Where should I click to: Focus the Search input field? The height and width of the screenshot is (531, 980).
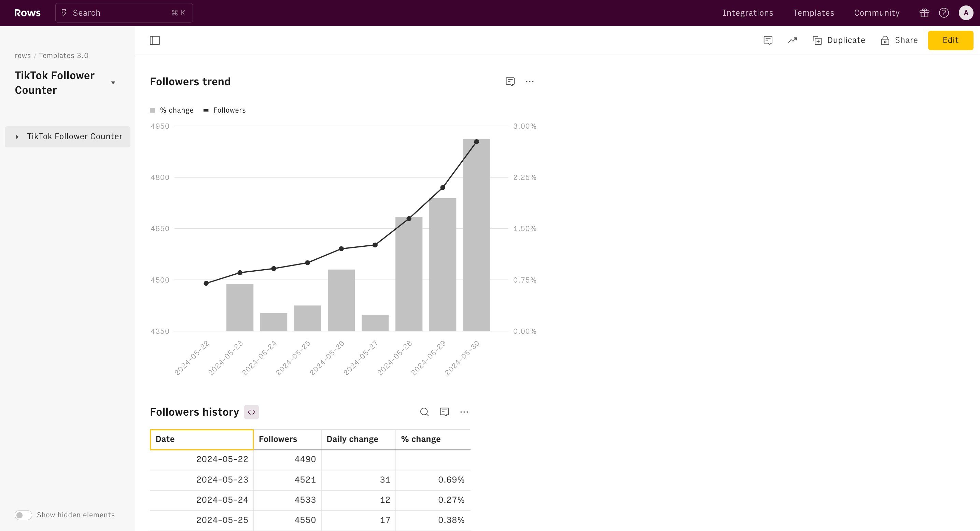click(124, 13)
